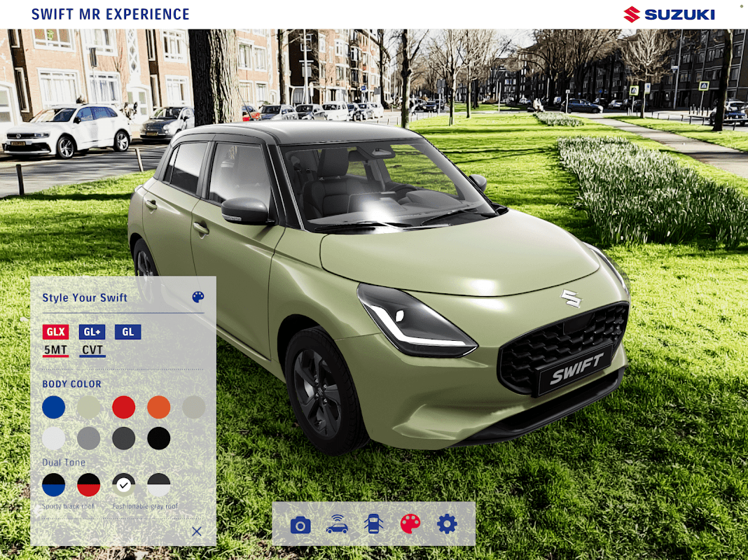
Task: Select the GLX grade
Action: pyautogui.click(x=55, y=332)
